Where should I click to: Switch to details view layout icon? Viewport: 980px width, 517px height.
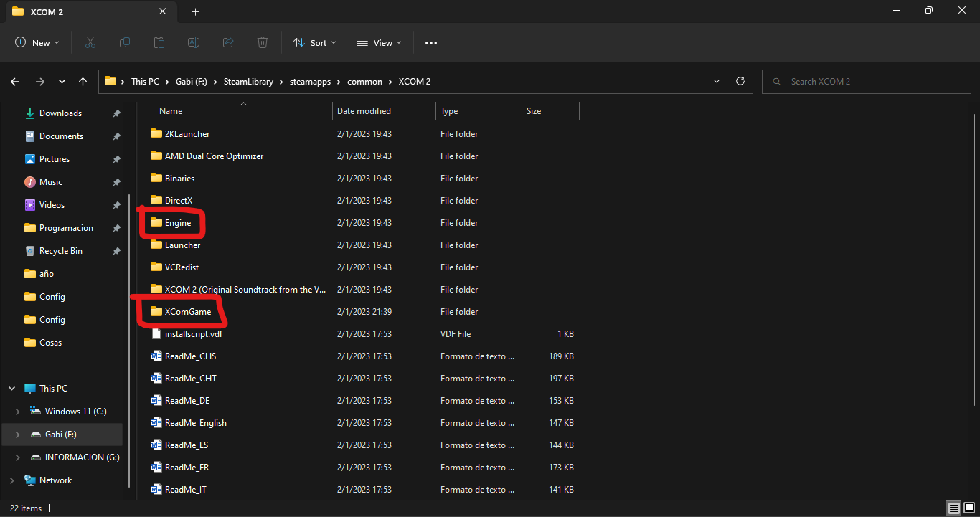pyautogui.click(x=954, y=508)
